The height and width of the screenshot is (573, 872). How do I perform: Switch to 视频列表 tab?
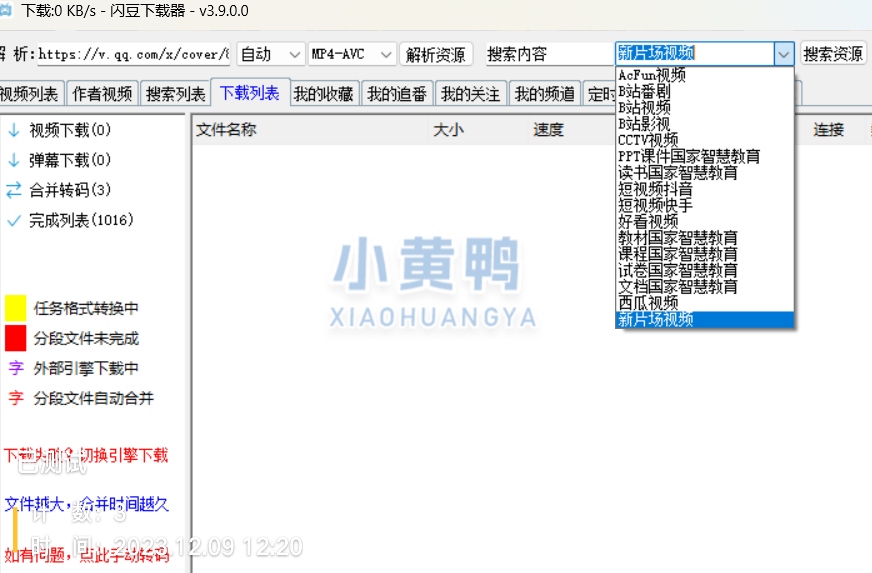point(31,94)
